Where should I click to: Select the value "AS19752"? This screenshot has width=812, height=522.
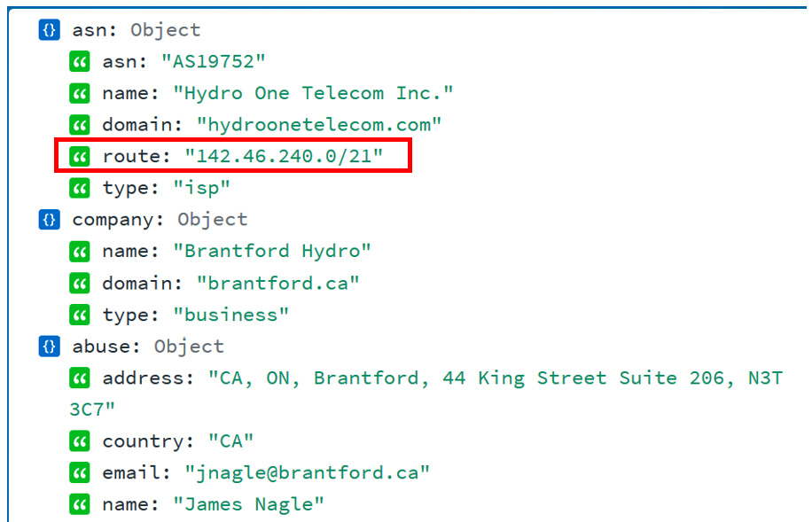214,62
